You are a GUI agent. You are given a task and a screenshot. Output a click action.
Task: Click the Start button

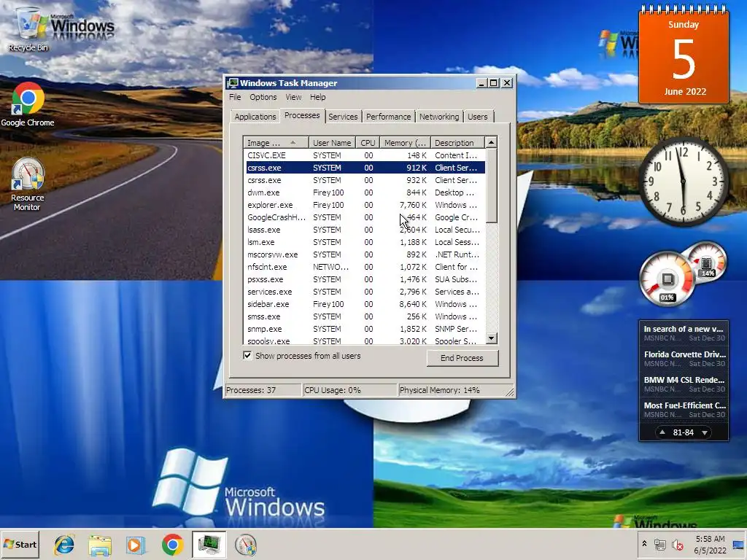click(x=20, y=544)
